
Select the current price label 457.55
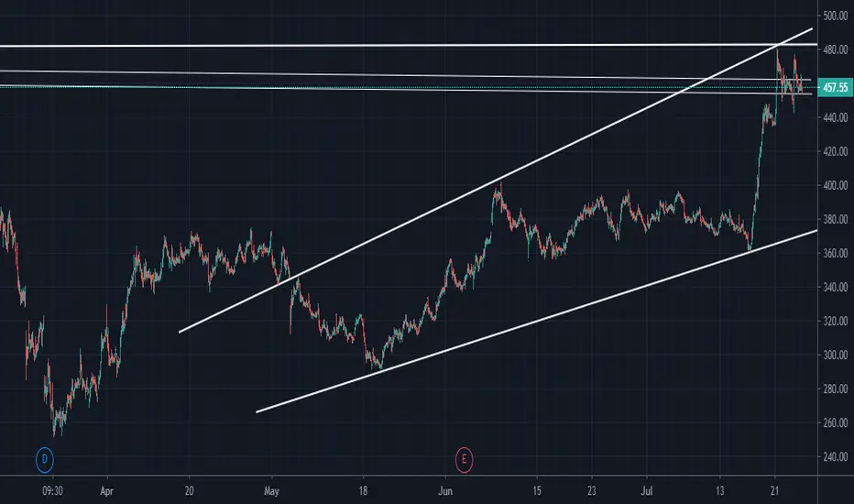click(x=836, y=87)
